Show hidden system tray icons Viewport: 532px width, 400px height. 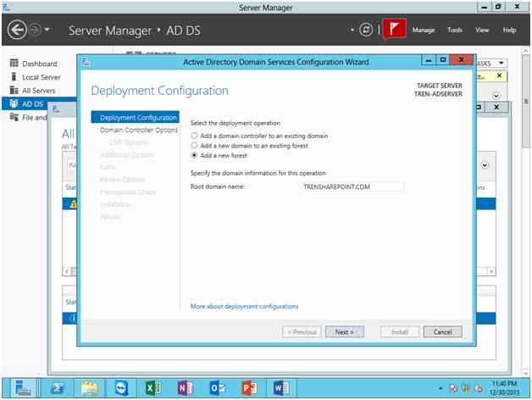pos(441,388)
